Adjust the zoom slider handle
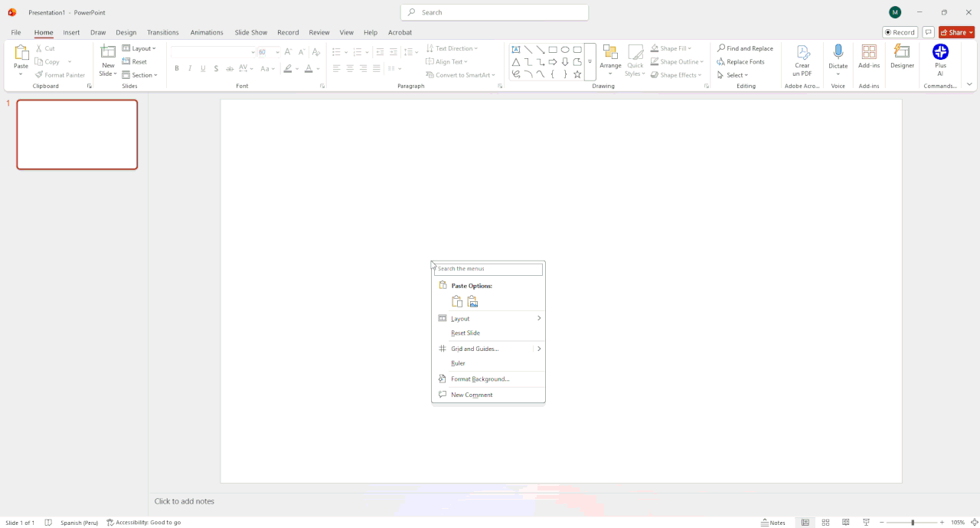 pos(913,523)
